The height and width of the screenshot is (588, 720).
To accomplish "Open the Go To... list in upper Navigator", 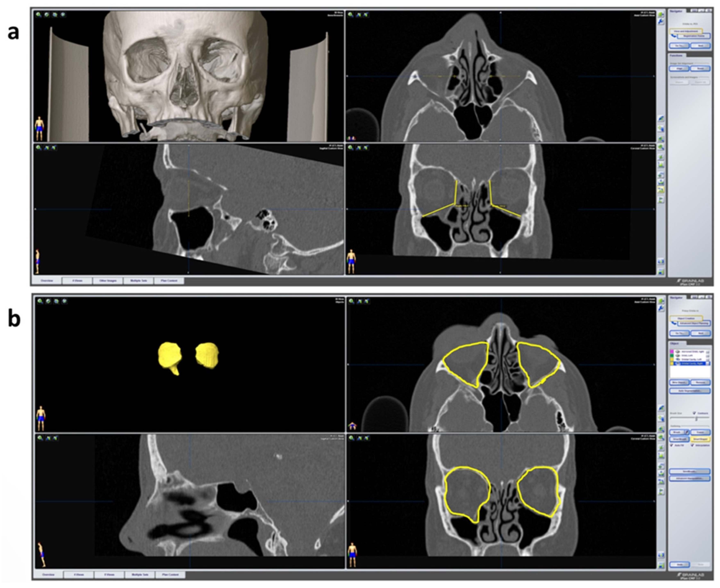I will click(x=679, y=45).
